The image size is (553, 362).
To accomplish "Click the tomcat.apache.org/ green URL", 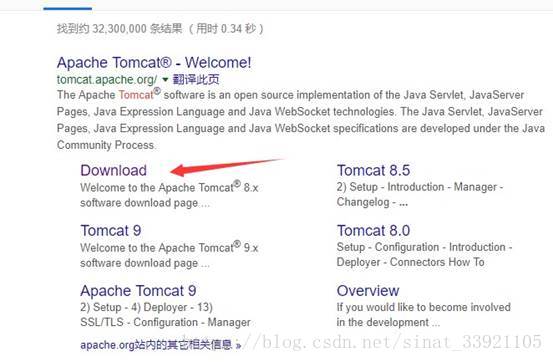I will pyautogui.click(x=107, y=80).
